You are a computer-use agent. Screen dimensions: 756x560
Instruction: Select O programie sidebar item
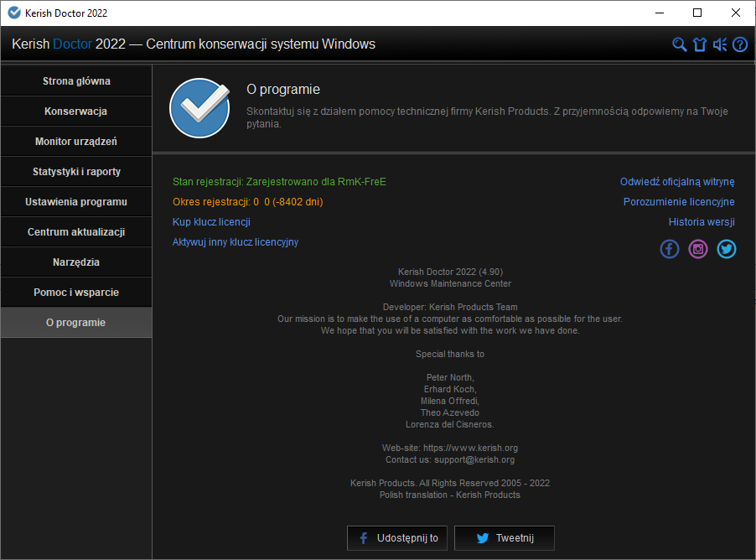click(76, 323)
